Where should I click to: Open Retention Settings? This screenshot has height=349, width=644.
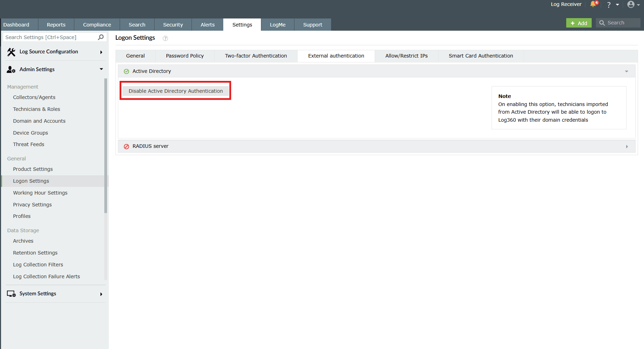tap(35, 253)
